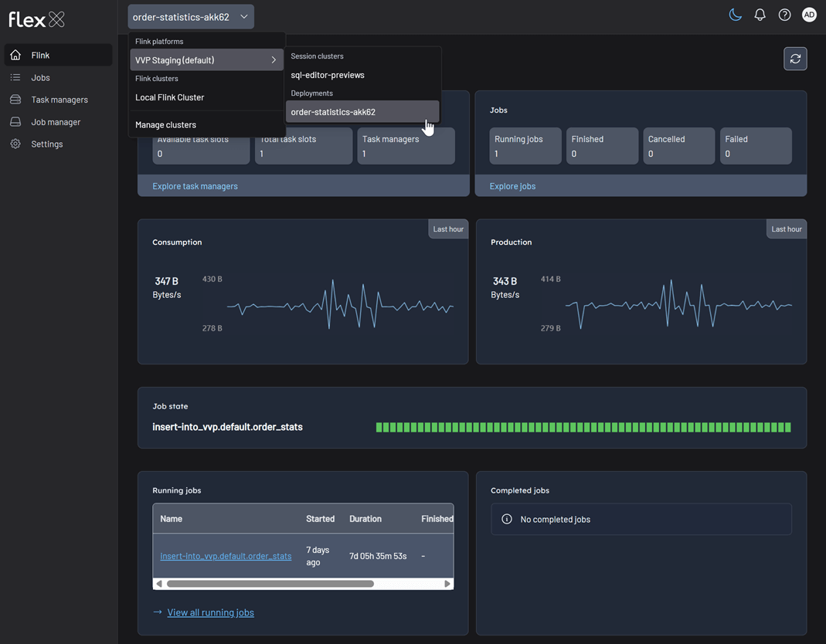Open Job manager sidebar item
Screen dimensions: 826x644
[x=56, y=122]
